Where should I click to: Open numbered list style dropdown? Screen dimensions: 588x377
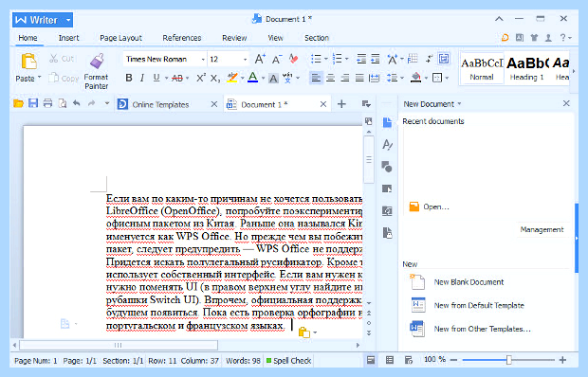(x=347, y=59)
